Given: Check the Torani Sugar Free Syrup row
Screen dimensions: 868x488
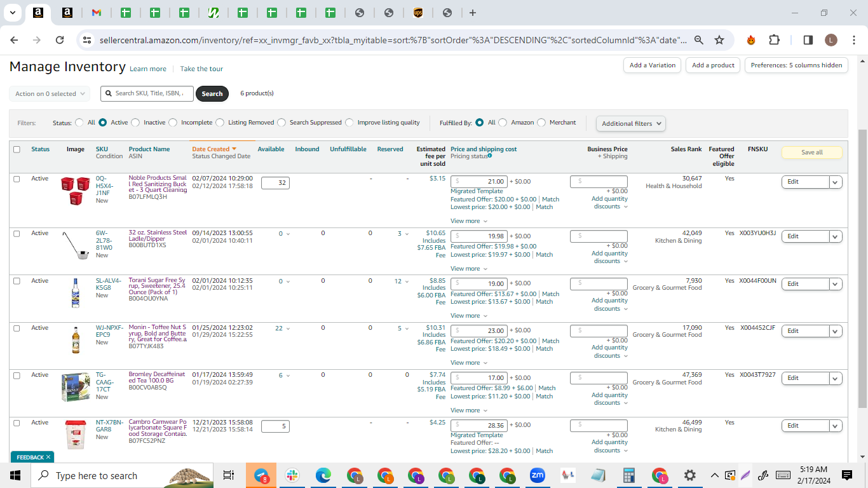Looking at the screenshot, I should [x=17, y=281].
